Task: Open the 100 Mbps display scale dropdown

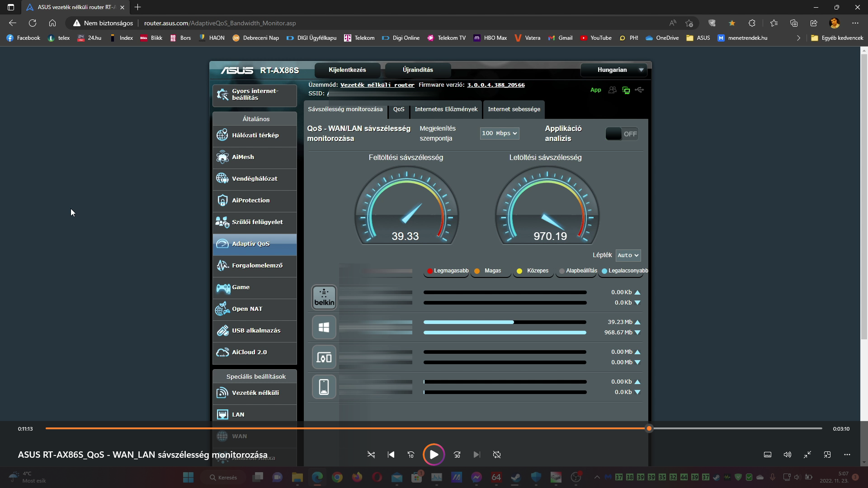Action: tap(499, 133)
